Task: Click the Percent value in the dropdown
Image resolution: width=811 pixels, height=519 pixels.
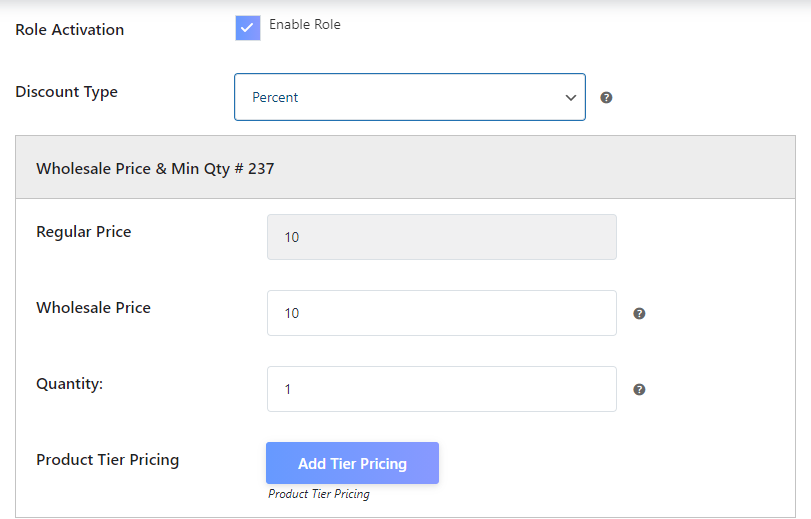Action: coord(276,98)
